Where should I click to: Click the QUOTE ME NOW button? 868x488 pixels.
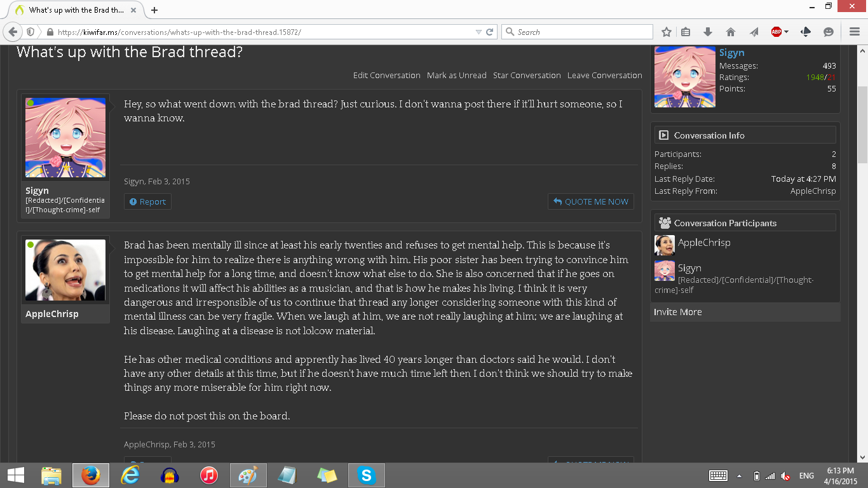coord(591,201)
